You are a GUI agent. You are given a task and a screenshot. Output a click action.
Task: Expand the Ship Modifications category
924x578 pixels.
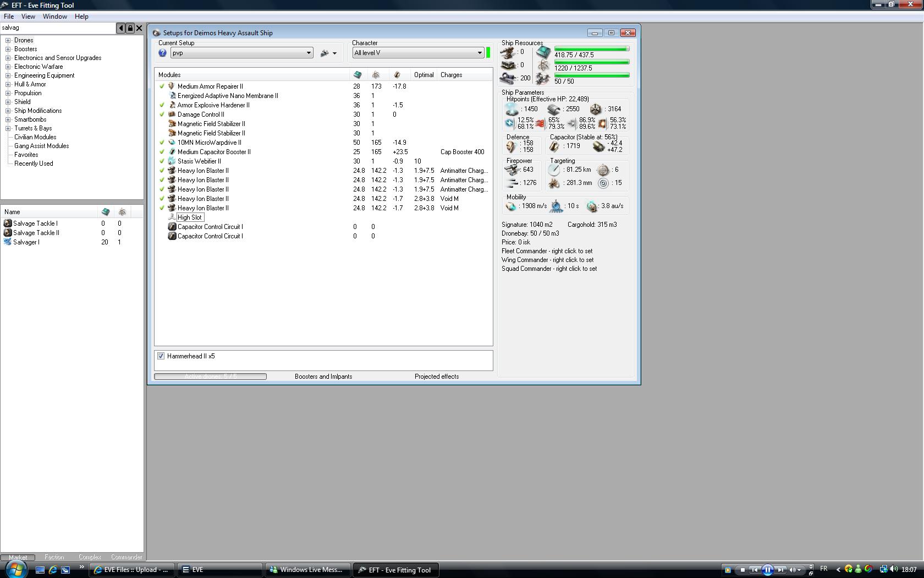(8, 111)
